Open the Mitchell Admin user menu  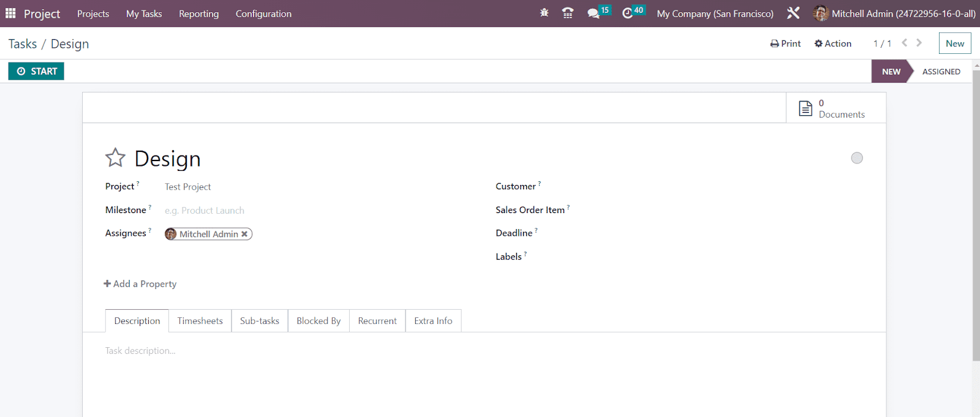pos(895,13)
